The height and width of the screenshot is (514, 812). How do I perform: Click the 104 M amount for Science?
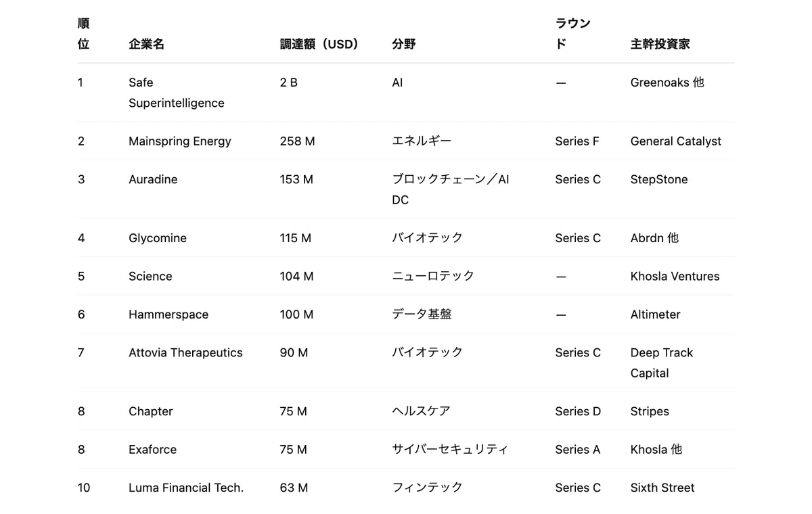(x=296, y=276)
